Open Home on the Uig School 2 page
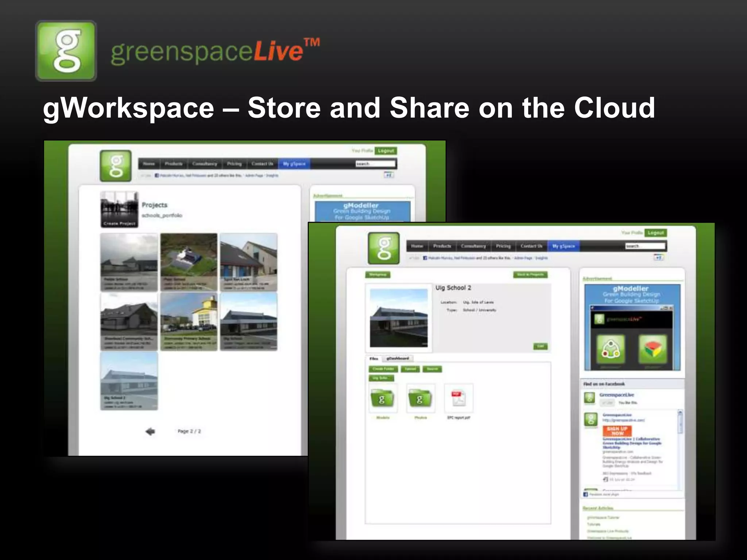This screenshot has width=747, height=560. (x=417, y=246)
